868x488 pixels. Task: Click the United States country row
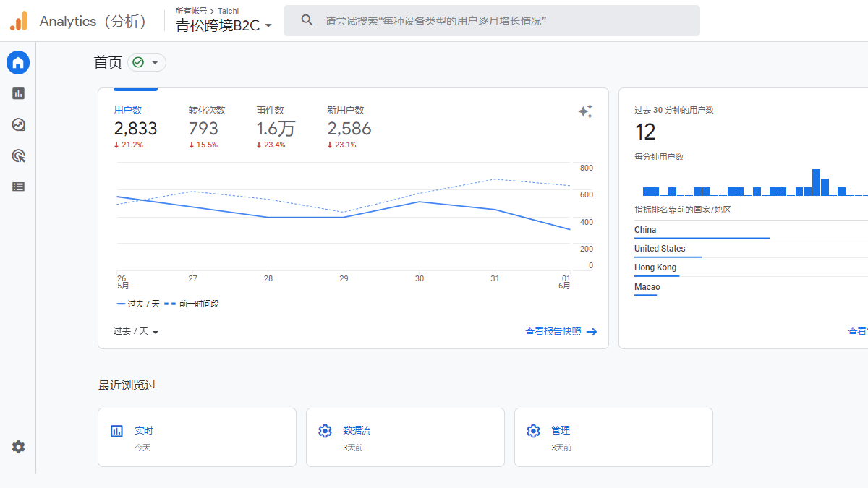click(751, 249)
